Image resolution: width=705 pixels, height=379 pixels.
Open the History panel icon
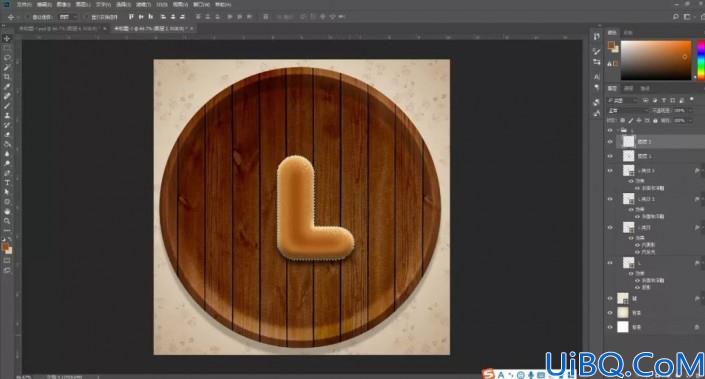[597, 36]
